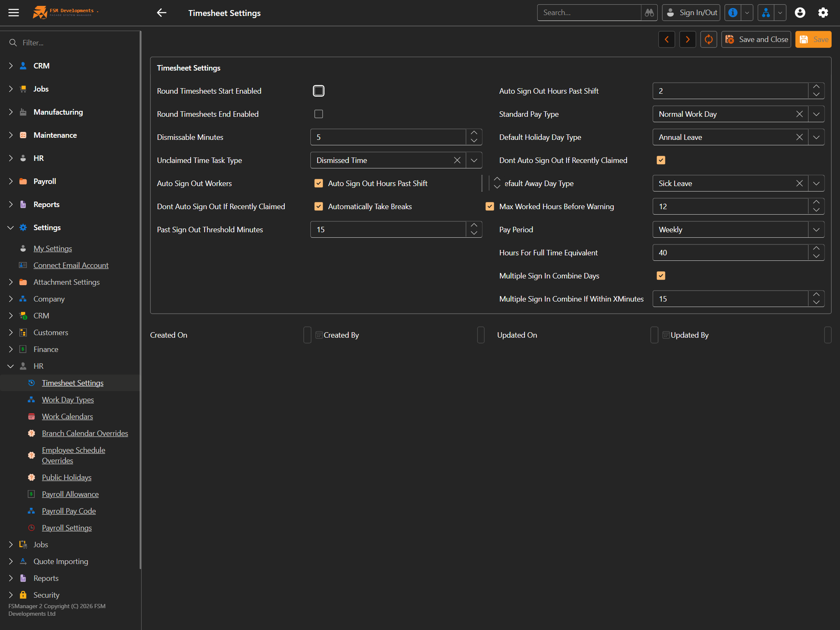Click the Updated On calendar icon

pos(666,335)
